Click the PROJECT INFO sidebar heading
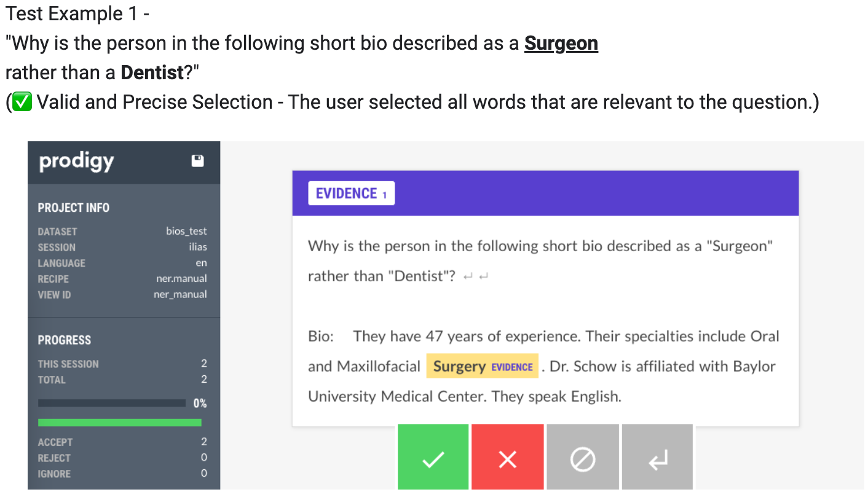This screenshot has width=868, height=492. (x=74, y=208)
